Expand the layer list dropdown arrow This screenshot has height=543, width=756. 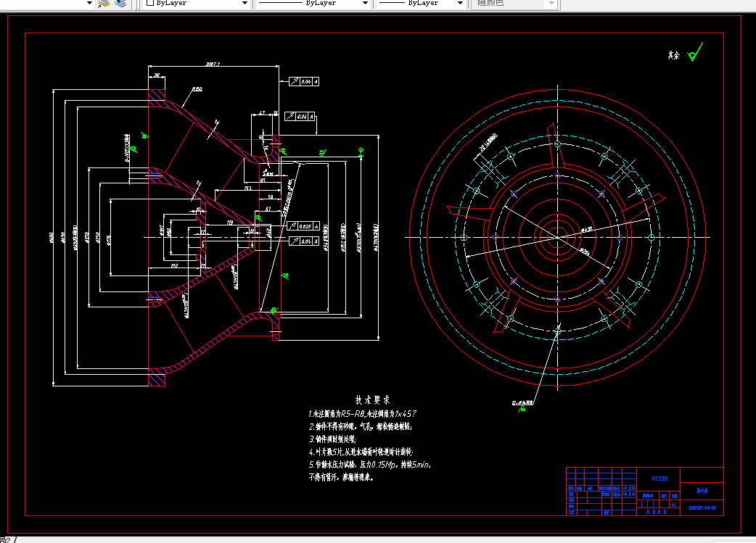point(89,4)
